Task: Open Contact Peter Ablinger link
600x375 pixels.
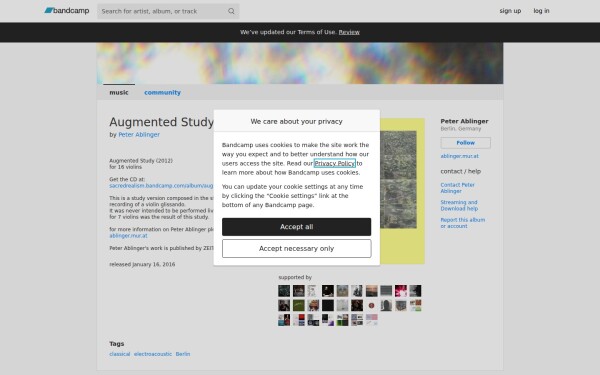Action: (457, 188)
